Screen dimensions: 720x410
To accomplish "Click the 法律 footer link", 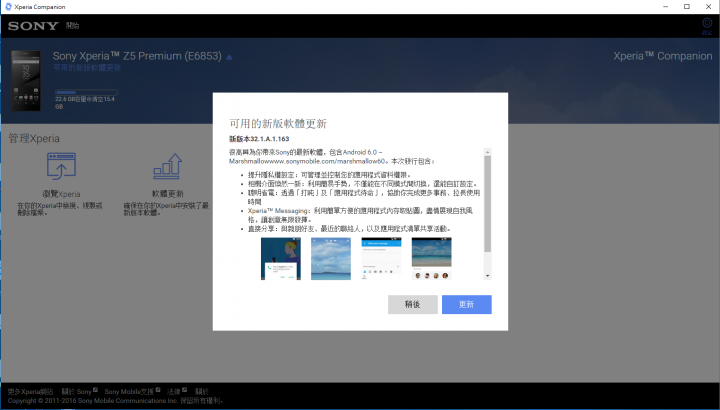I will (174, 392).
